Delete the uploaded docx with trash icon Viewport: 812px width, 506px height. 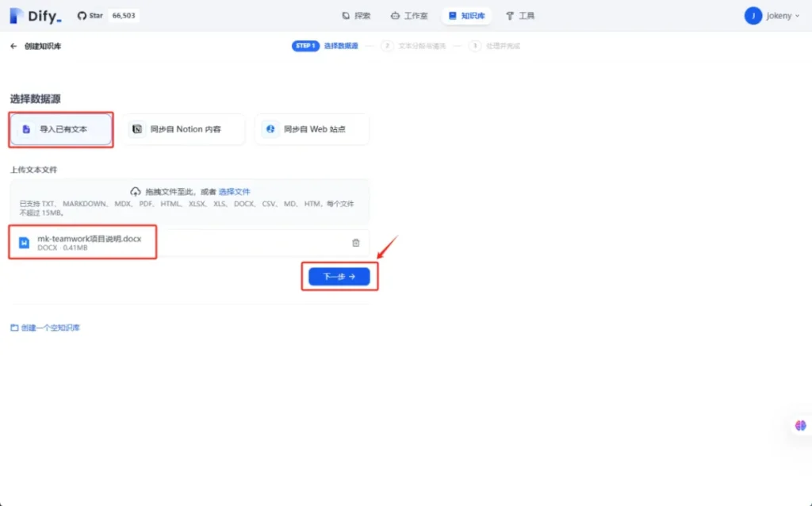click(x=355, y=243)
